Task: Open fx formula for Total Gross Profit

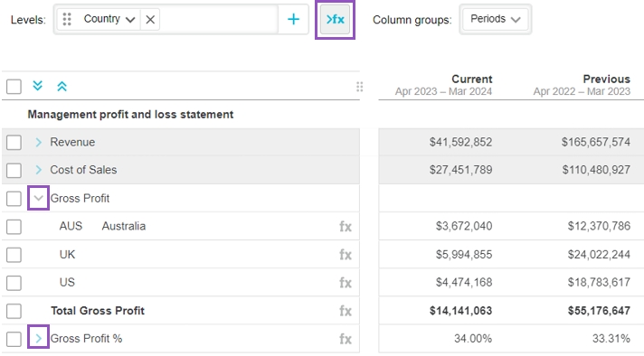Action: coord(346,311)
